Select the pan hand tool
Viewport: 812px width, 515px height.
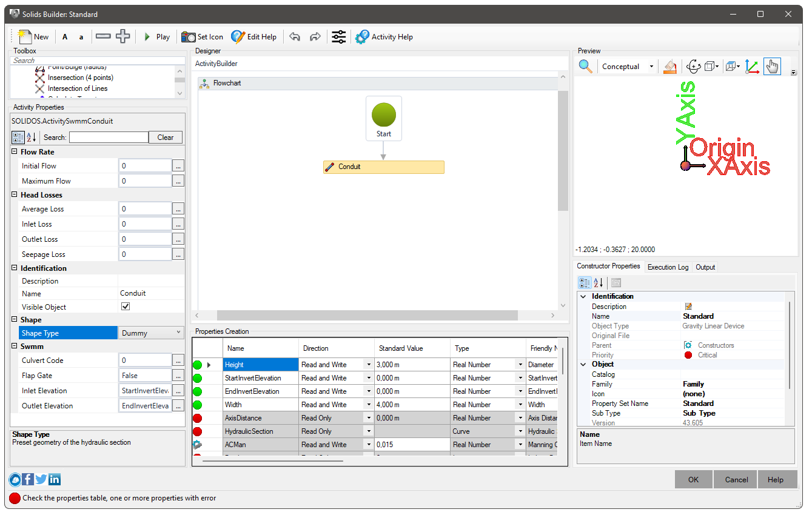click(772, 67)
